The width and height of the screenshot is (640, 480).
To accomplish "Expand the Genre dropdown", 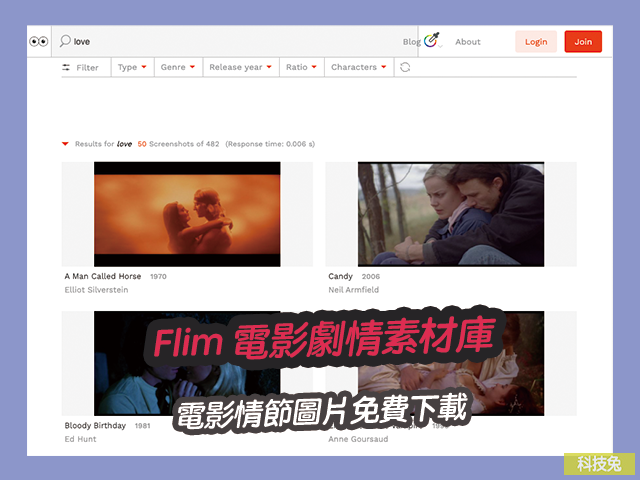I will tap(178, 67).
